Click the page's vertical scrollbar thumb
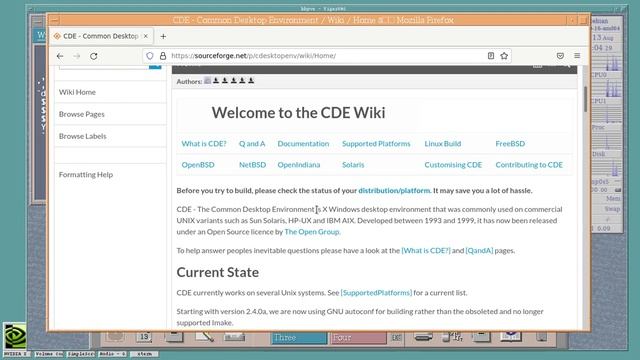 pyautogui.click(x=585, y=99)
